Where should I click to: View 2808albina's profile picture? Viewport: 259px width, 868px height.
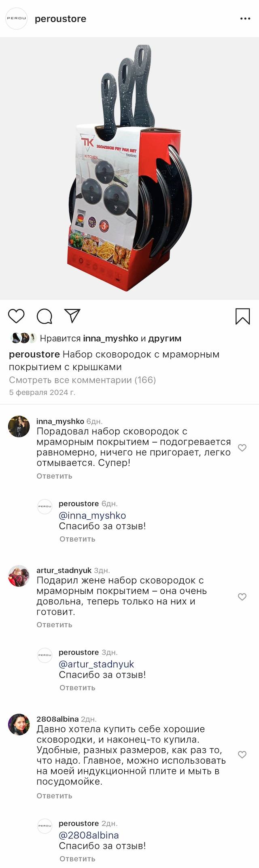(19, 724)
